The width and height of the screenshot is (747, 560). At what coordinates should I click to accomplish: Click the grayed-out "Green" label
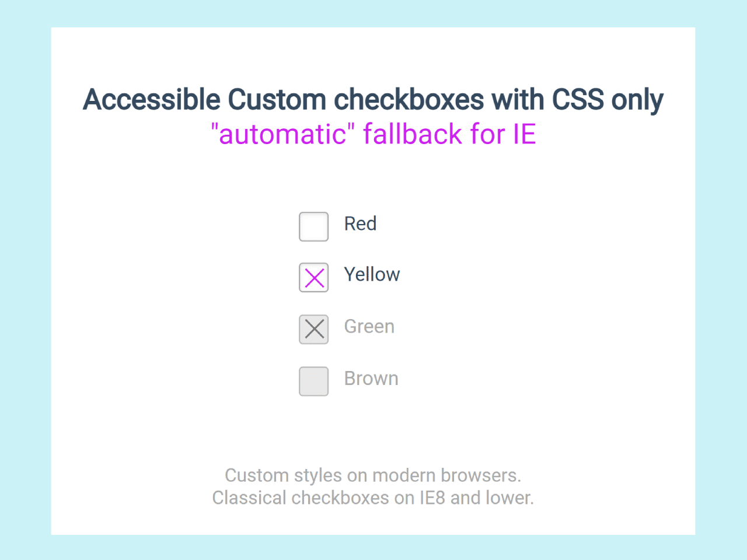pos(369,327)
